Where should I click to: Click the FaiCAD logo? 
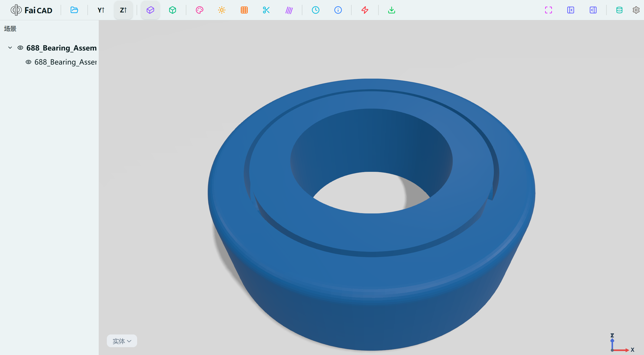click(x=31, y=10)
